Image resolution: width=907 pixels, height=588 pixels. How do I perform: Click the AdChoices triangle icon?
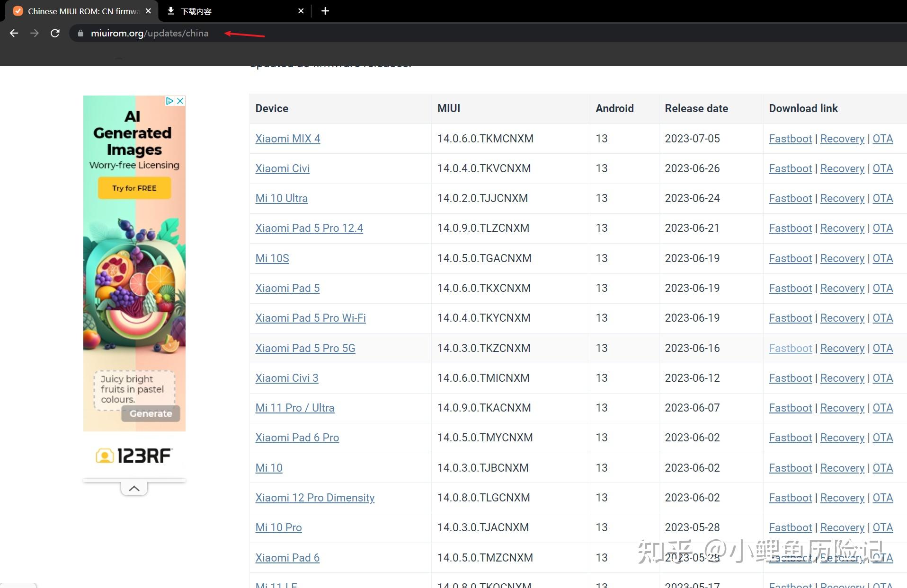tap(170, 101)
